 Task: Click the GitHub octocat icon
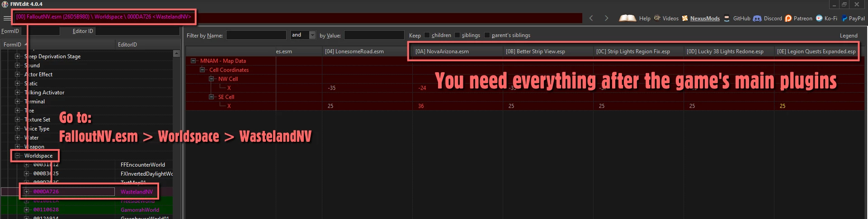pyautogui.click(x=726, y=19)
